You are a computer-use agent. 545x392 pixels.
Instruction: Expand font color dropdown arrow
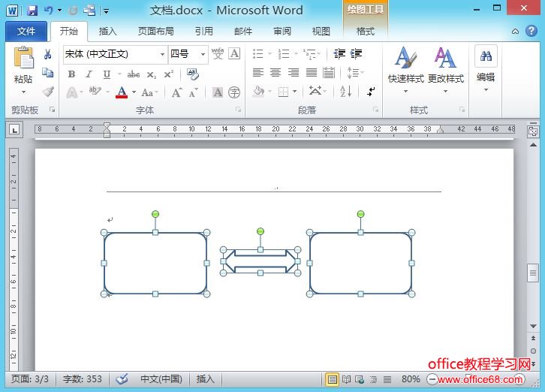pyautogui.click(x=134, y=92)
